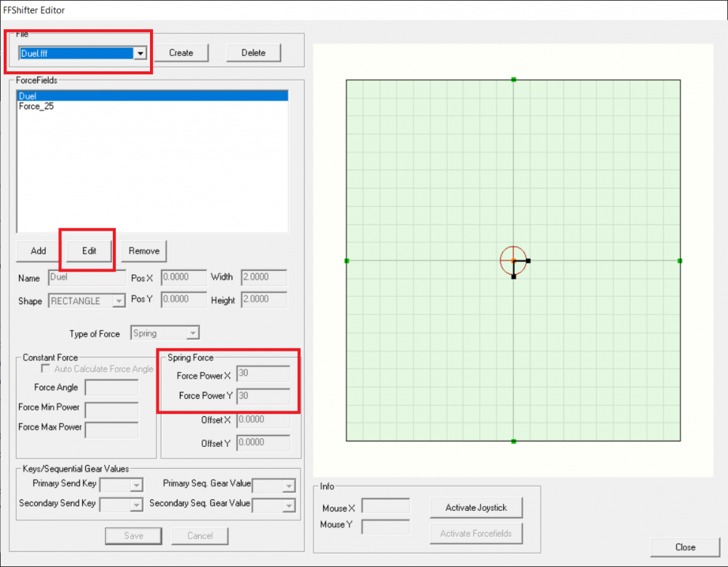The image size is (728, 567).
Task: Click the green handle on right grid edge
Action: click(680, 261)
